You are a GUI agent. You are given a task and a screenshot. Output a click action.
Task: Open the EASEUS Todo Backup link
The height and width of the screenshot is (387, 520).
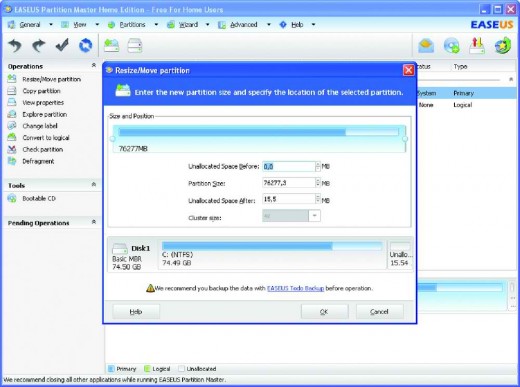(x=295, y=288)
